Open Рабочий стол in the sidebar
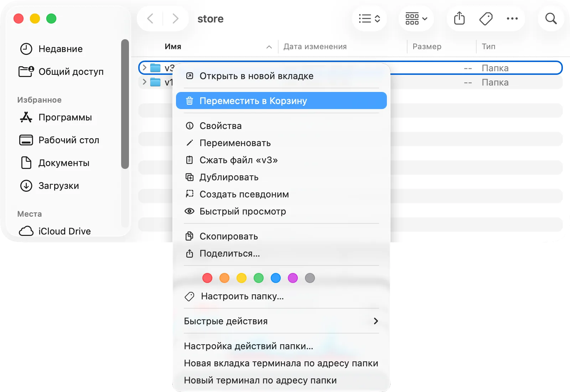The image size is (570, 392). coord(59,140)
